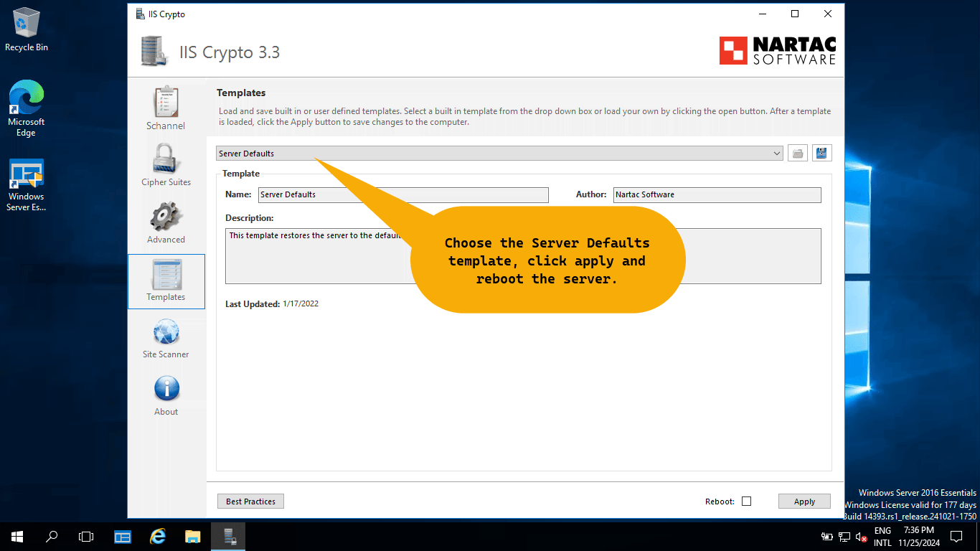Click the Last Updated 1/17/2022 text
Viewport: 980px width, 551px height.
point(272,303)
